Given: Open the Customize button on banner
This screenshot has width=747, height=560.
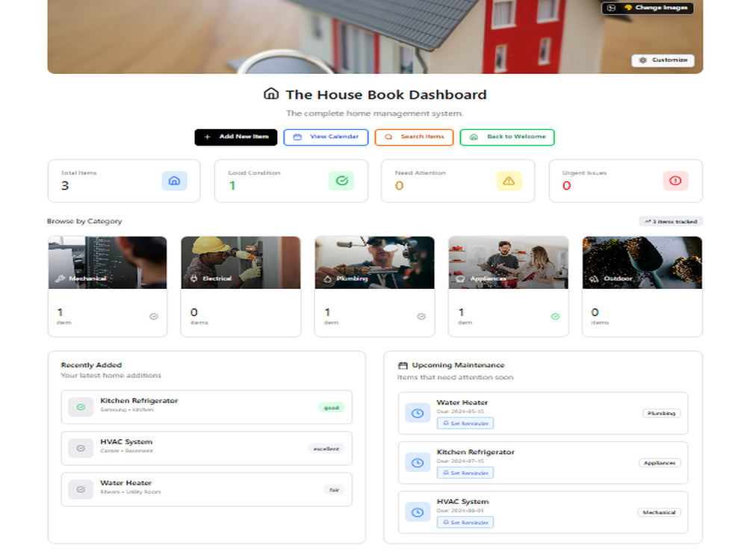Looking at the screenshot, I should point(663,60).
